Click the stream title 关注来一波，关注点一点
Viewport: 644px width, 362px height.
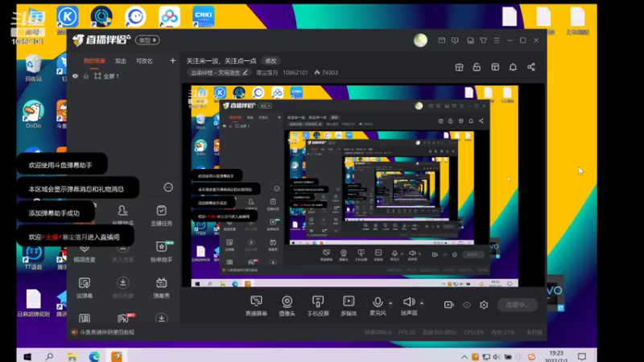coord(221,61)
